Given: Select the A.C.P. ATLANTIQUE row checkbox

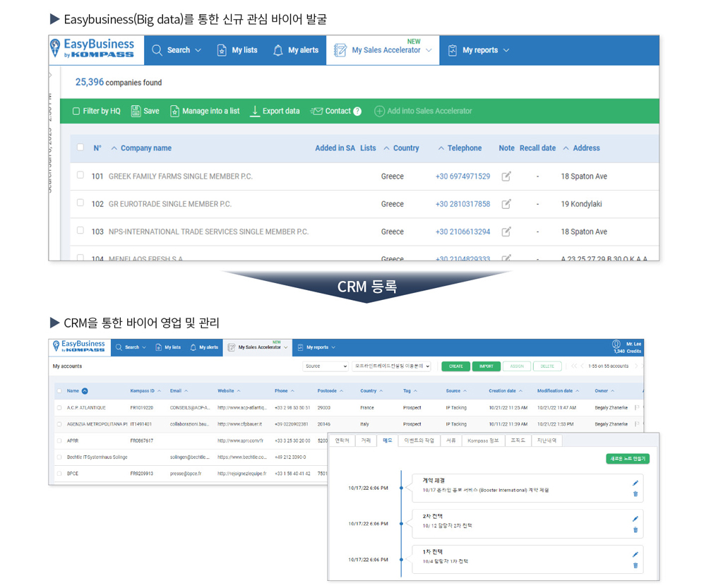Looking at the screenshot, I should [59, 408].
